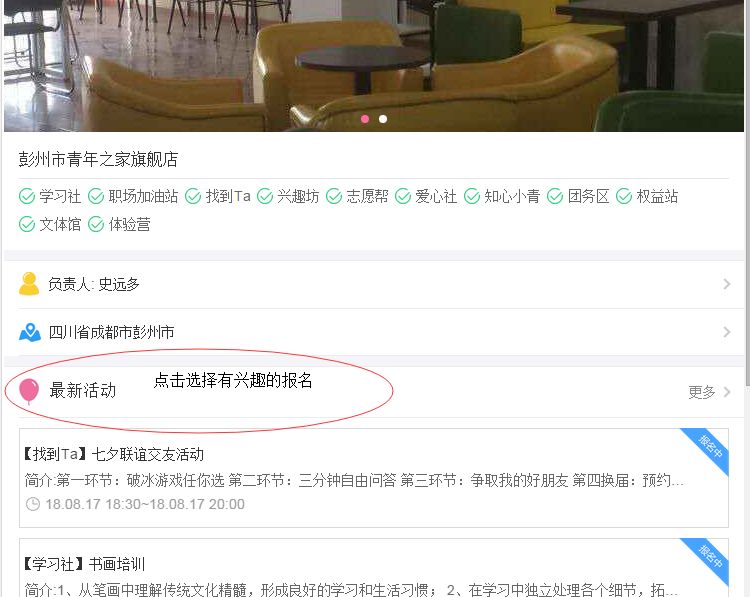Click the check icon beside 权益站
The image size is (750, 597).
(x=624, y=196)
